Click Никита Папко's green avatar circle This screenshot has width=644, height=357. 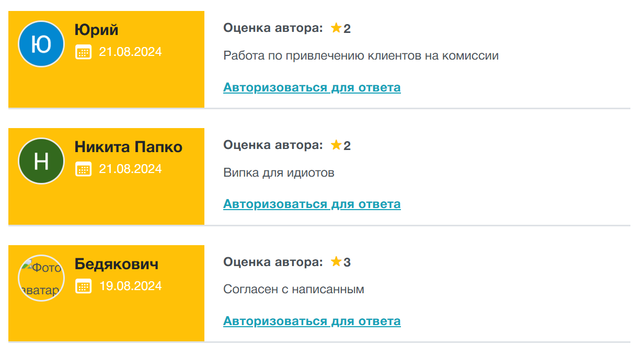click(41, 160)
